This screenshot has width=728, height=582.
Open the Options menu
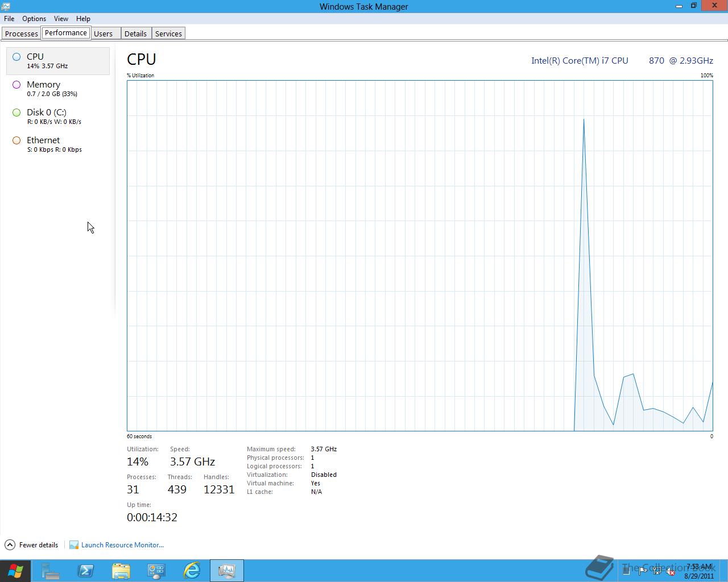[x=34, y=19]
